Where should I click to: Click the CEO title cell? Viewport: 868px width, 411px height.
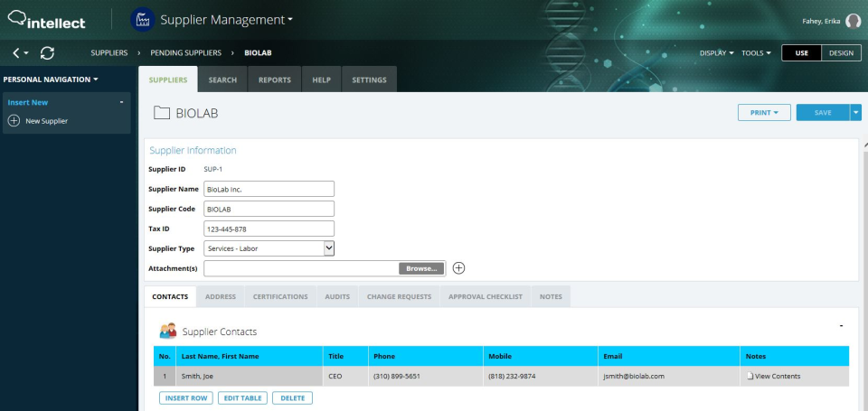pyautogui.click(x=345, y=376)
